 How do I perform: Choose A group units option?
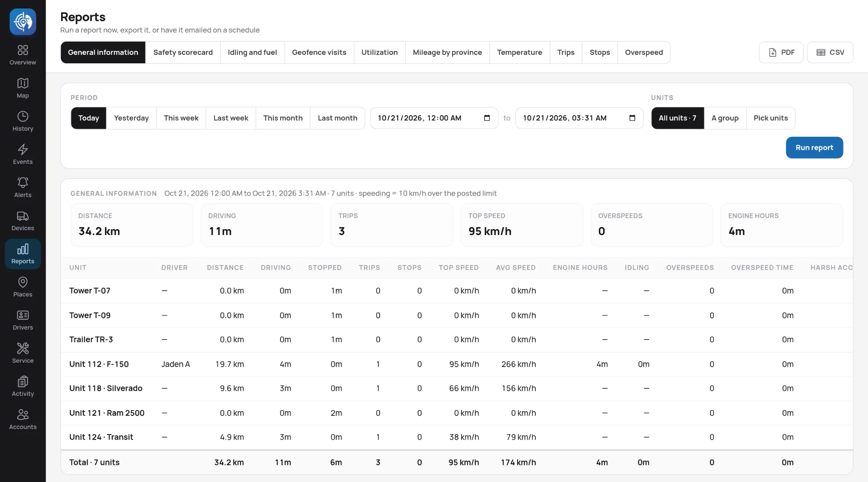(x=725, y=118)
